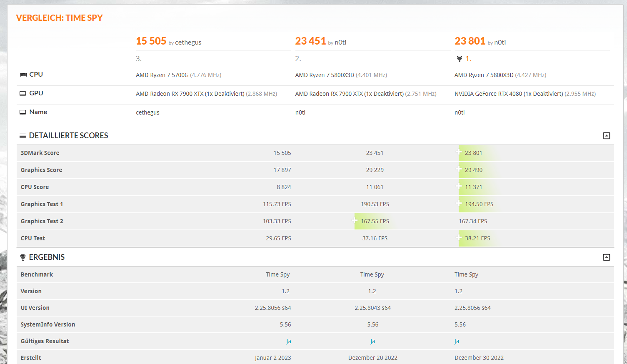
Task: Collapse the Ergebnis section
Action: [x=607, y=257]
